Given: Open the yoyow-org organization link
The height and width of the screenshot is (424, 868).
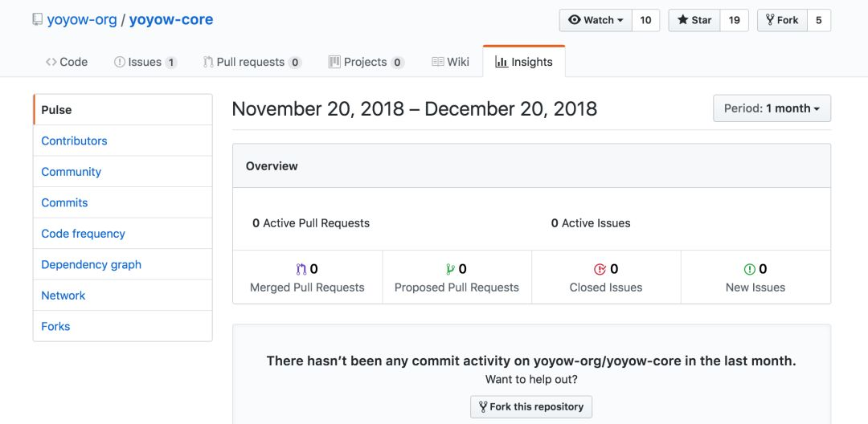Looking at the screenshot, I should click(82, 20).
